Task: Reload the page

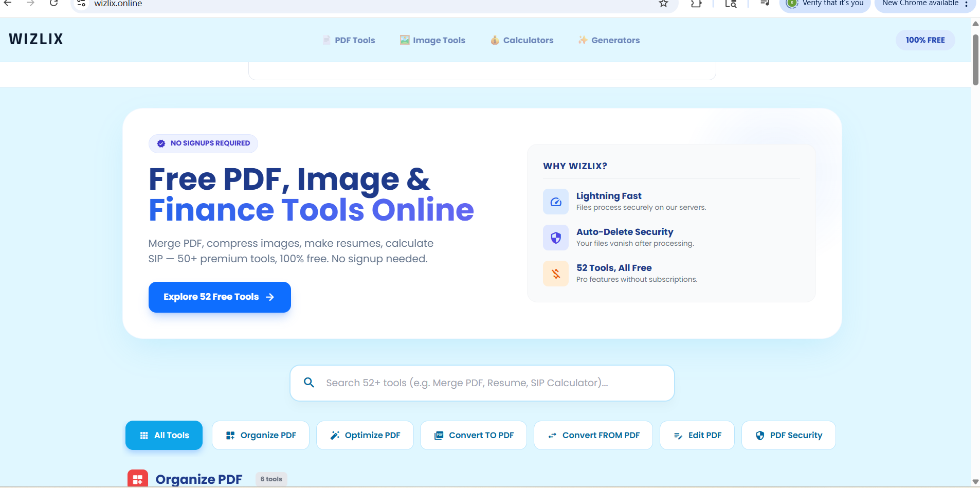Action: coord(53,3)
